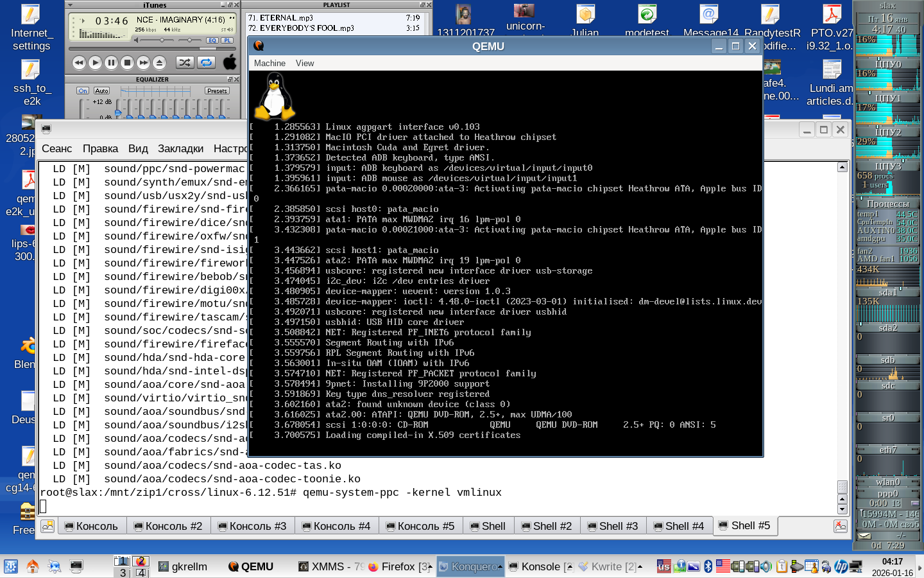The image size is (924, 578).
Task: Click the PL playlist button in XMMS
Action: click(x=227, y=40)
